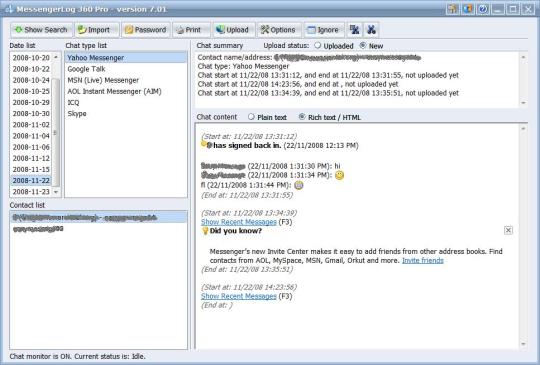Click the selection scissors icon beside Ignore
The height and width of the screenshot is (365, 540).
[x=354, y=30]
